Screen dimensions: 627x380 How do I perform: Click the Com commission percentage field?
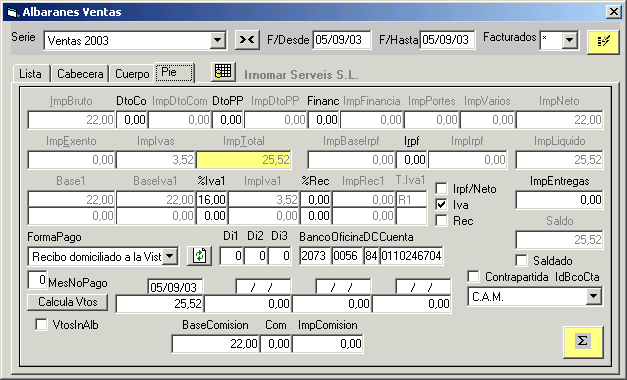(x=276, y=344)
